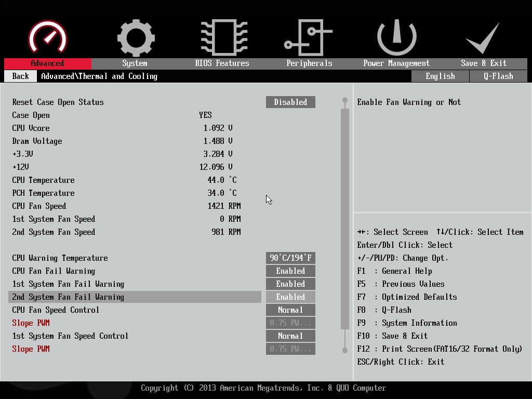Click the Power Management power icon
The height and width of the screenshot is (399, 532).
tap(396, 37)
